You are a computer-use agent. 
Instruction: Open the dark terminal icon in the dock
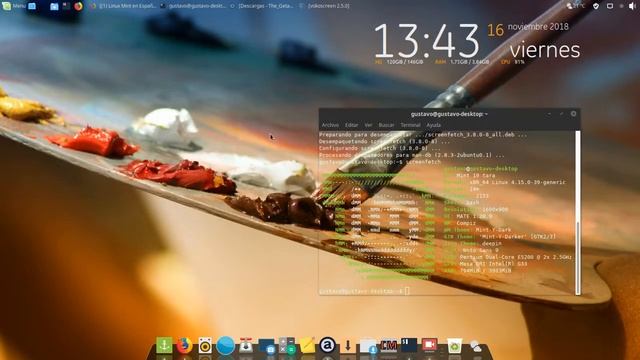(409, 345)
